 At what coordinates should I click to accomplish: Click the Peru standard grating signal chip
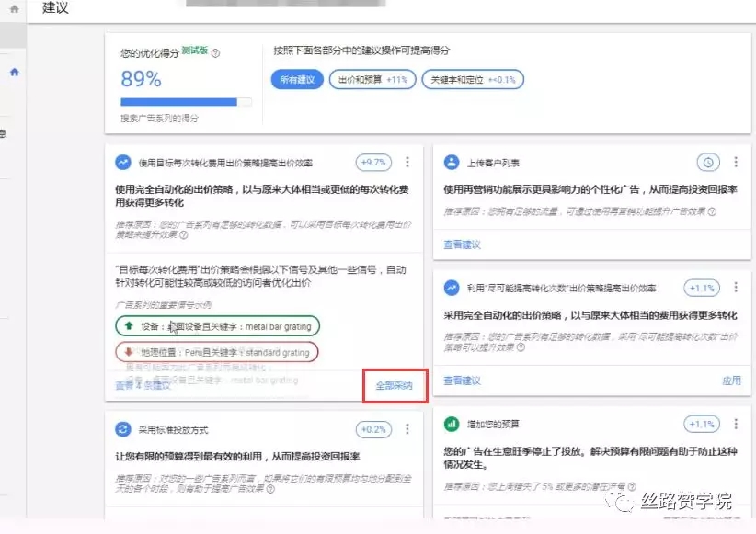(x=217, y=352)
